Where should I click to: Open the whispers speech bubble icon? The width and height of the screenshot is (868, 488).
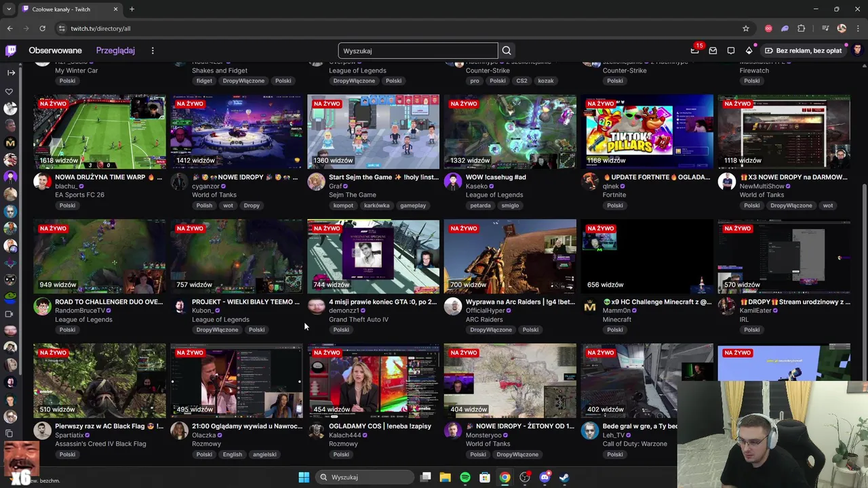click(731, 51)
